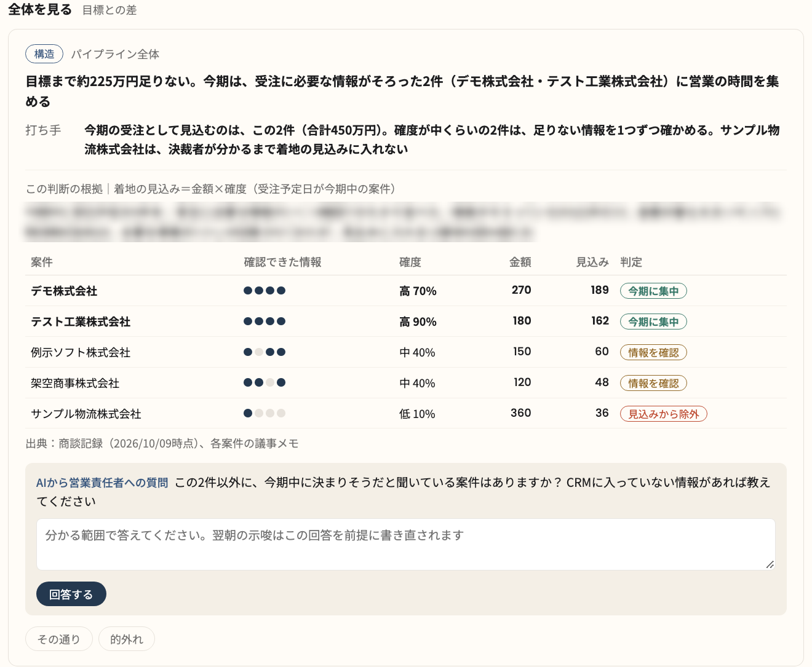The width and height of the screenshot is (812, 667).
Task: Click the amount 270 cell
Action: pyautogui.click(x=522, y=290)
